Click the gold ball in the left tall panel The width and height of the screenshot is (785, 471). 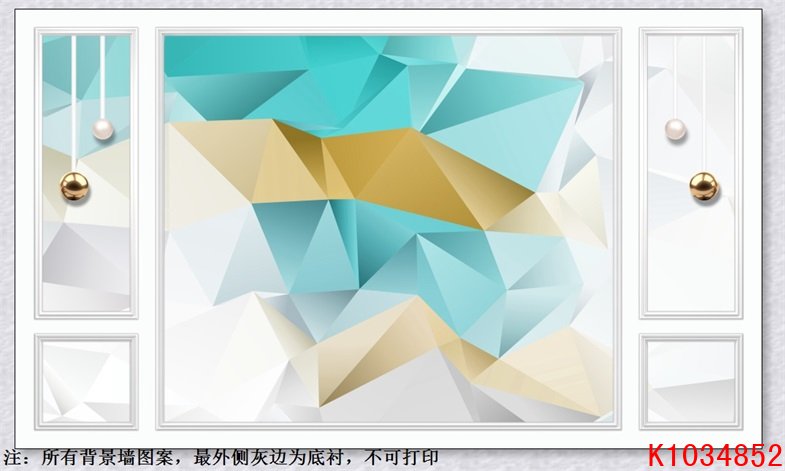pyautogui.click(x=75, y=186)
